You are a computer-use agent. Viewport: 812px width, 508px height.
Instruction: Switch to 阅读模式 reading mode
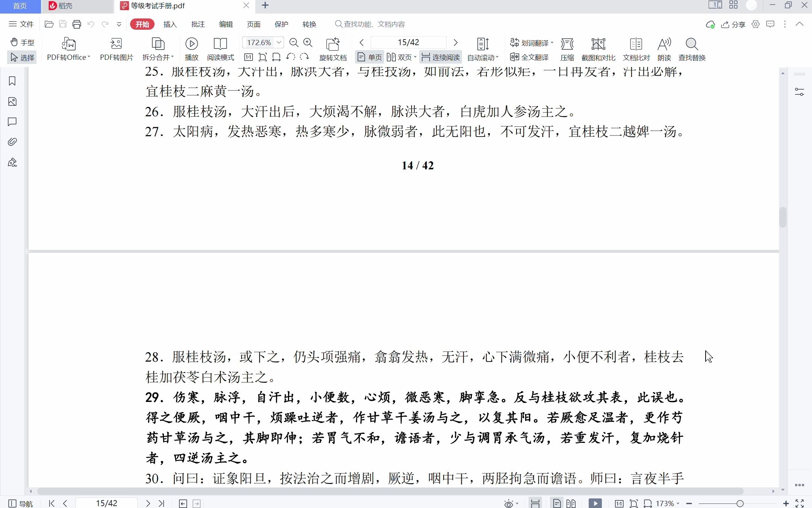point(220,49)
